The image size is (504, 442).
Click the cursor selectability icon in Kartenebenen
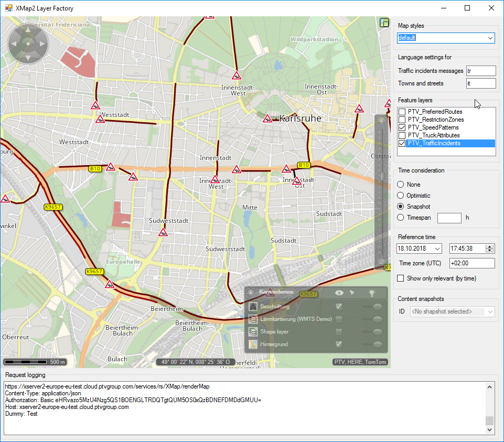pos(352,293)
